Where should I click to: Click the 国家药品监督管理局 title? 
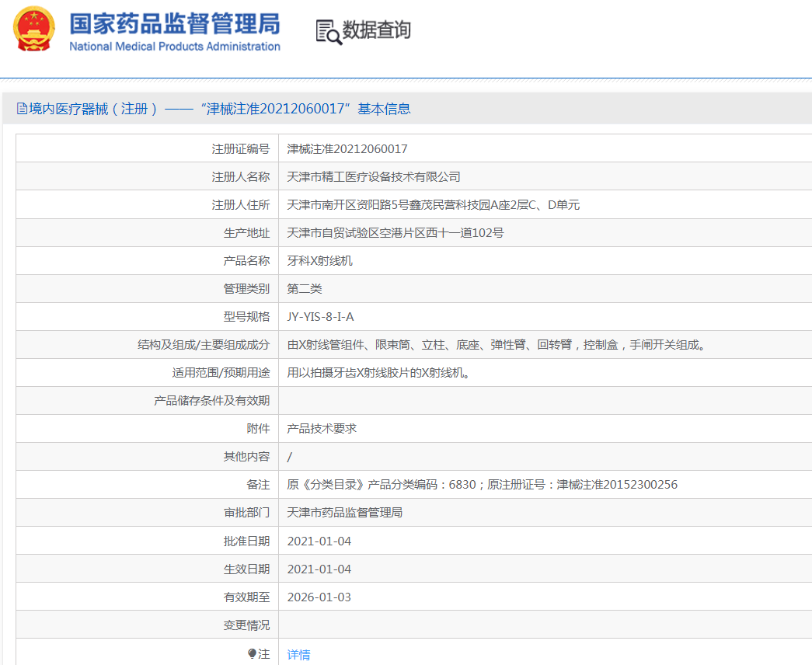pos(175,24)
